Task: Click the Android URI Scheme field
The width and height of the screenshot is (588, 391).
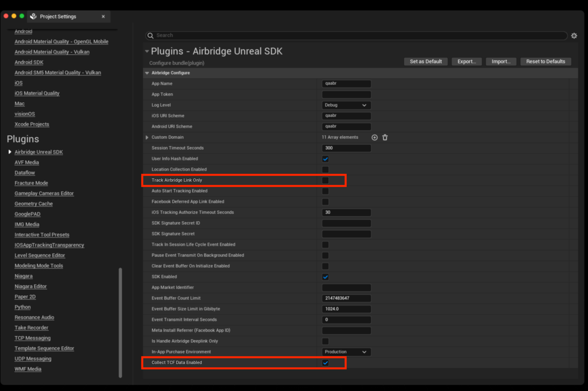Action: pyautogui.click(x=346, y=127)
